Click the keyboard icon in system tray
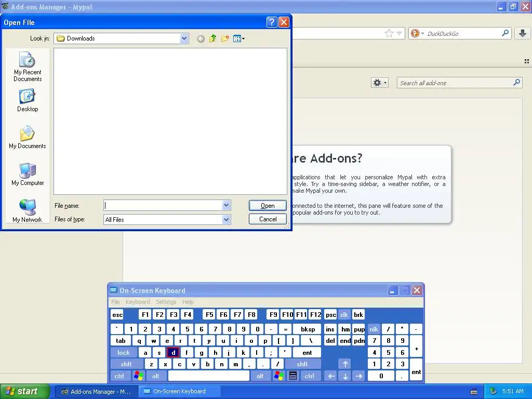The height and width of the screenshot is (399, 532). point(474,392)
